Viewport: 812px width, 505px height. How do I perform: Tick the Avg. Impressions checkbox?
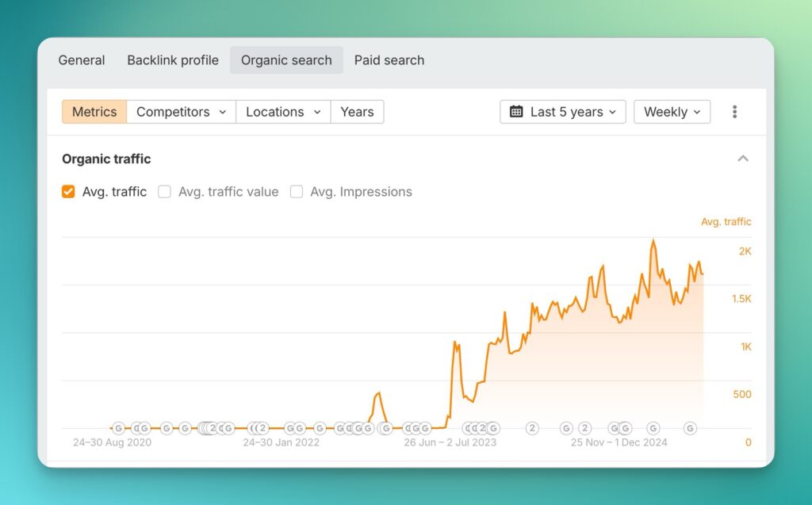(297, 192)
